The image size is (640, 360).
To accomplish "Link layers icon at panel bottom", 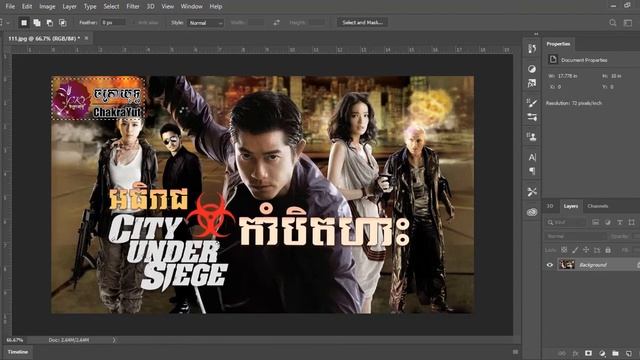I will point(562,353).
